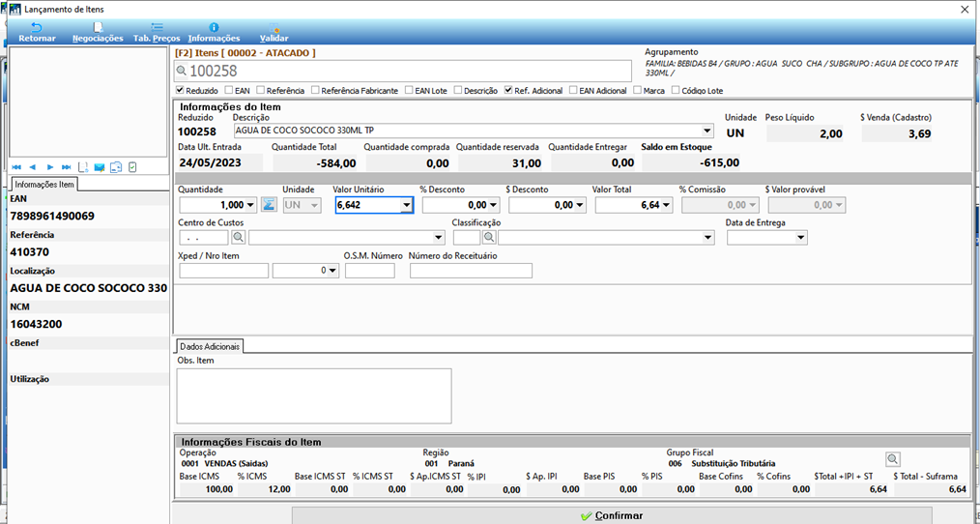
Task: Open the $ Desconto dropdown arrow
Action: pyautogui.click(x=580, y=205)
